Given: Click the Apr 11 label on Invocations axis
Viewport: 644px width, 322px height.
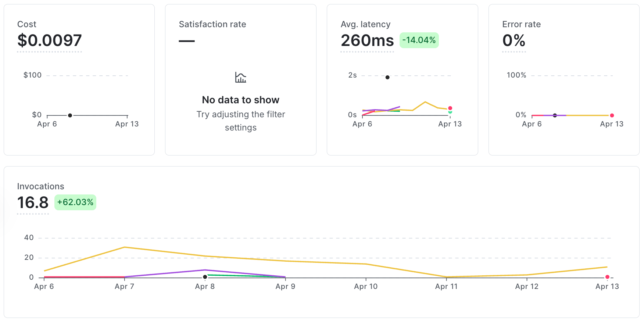Looking at the screenshot, I should click(446, 286).
